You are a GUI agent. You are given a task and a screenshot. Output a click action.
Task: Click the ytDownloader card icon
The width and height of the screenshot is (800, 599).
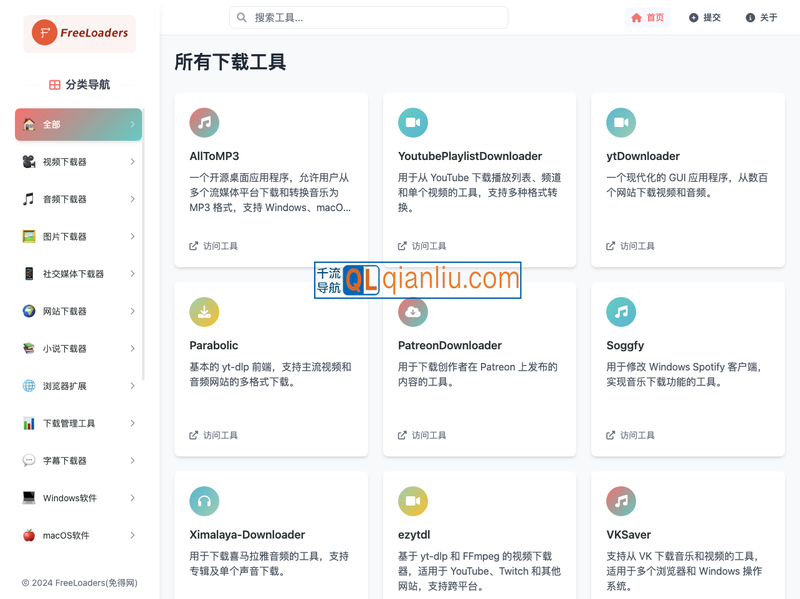(621, 123)
